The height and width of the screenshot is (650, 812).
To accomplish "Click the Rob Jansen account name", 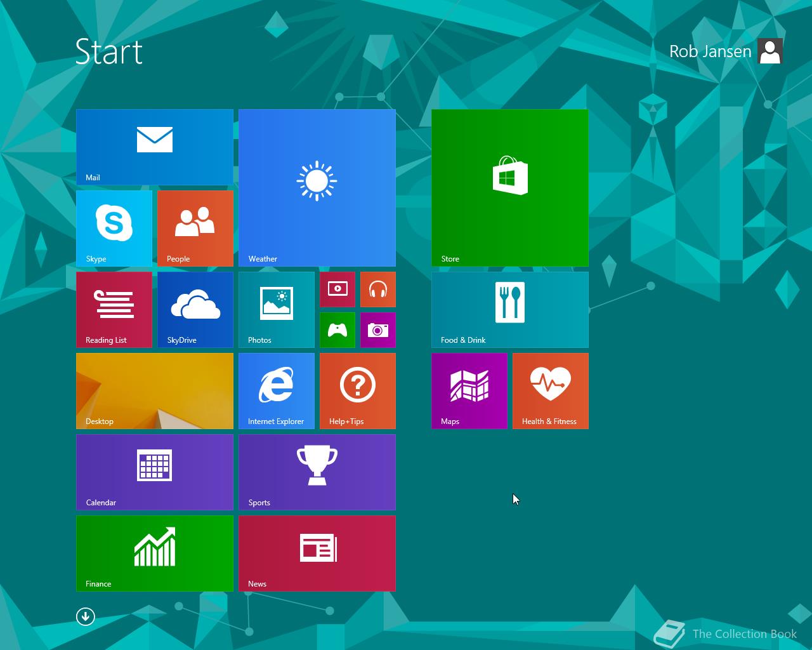I will [710, 51].
